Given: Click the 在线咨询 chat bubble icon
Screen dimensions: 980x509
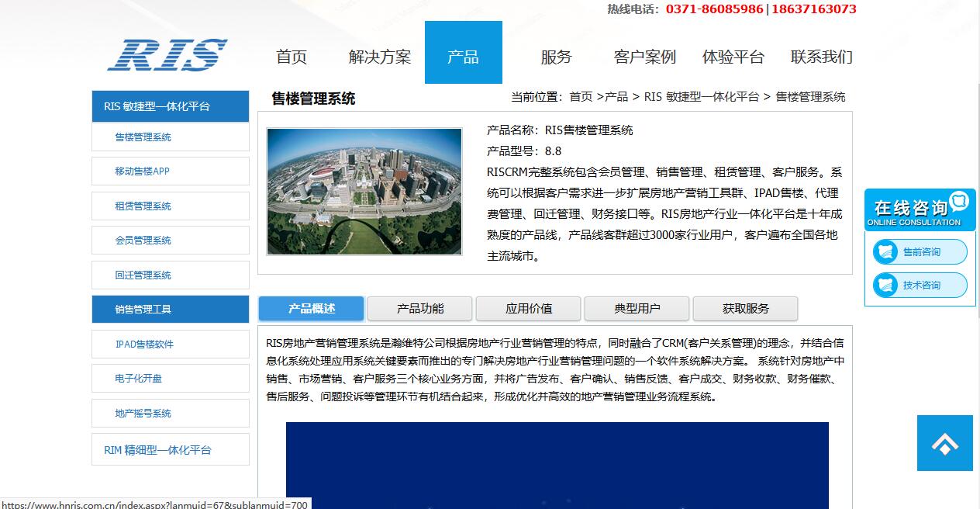Looking at the screenshot, I should pos(959,201).
